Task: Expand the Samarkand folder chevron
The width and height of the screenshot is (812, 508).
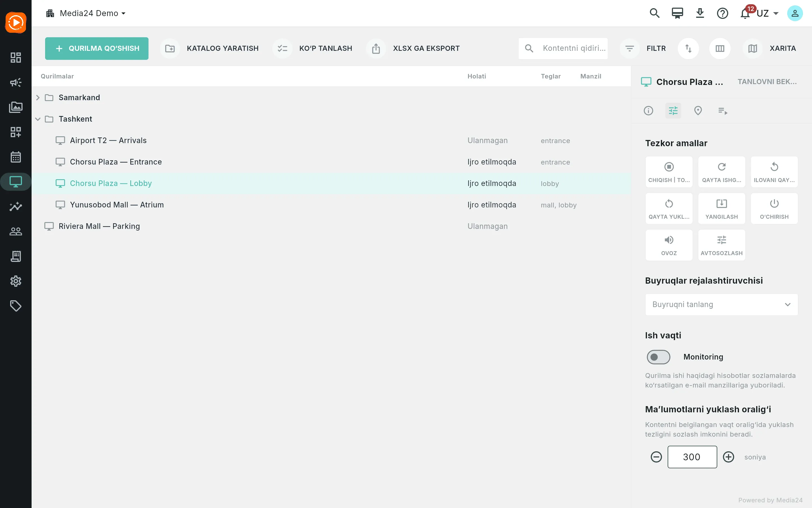Action: tap(38, 97)
